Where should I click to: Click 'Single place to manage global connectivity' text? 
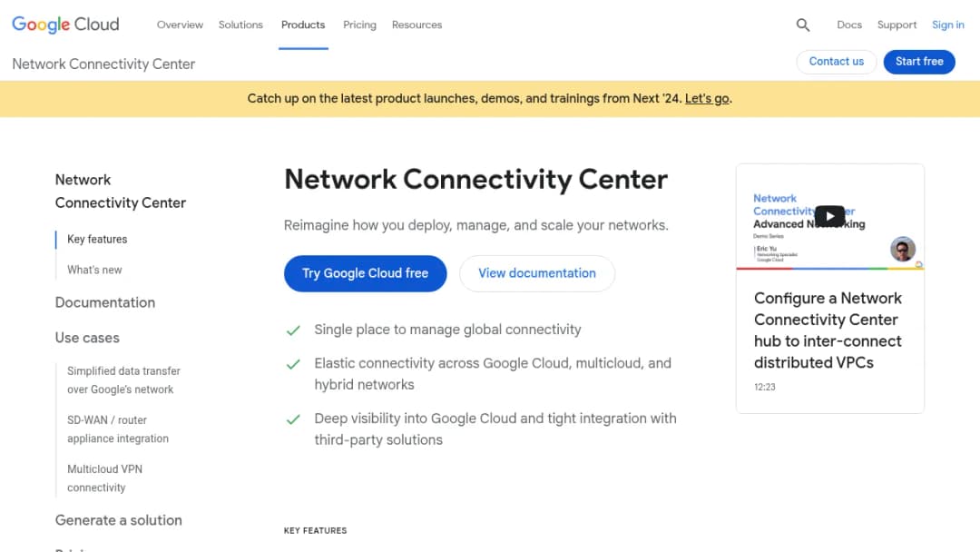pos(447,330)
